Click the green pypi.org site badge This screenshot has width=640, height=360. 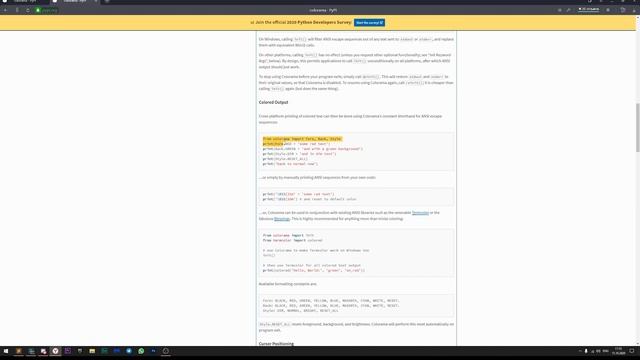click(46, 10)
